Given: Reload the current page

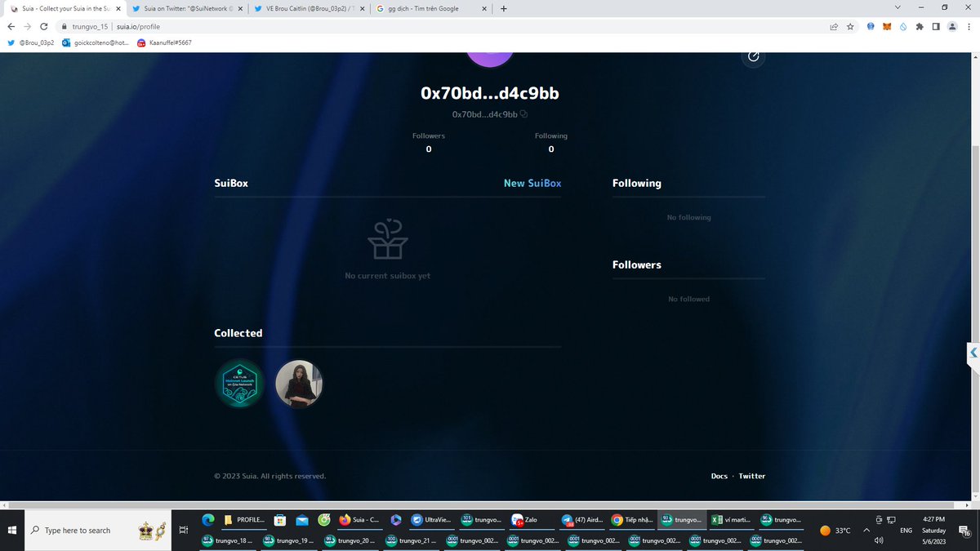Looking at the screenshot, I should [x=44, y=26].
